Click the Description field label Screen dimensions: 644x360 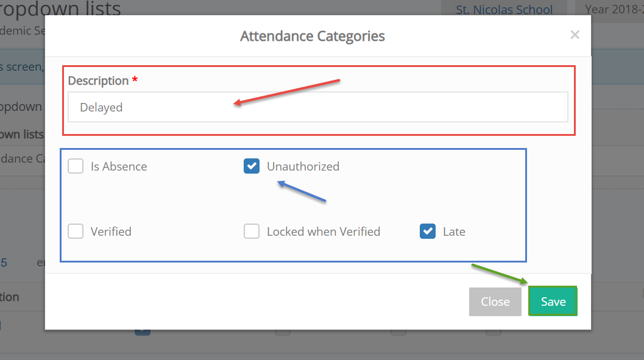(x=98, y=81)
